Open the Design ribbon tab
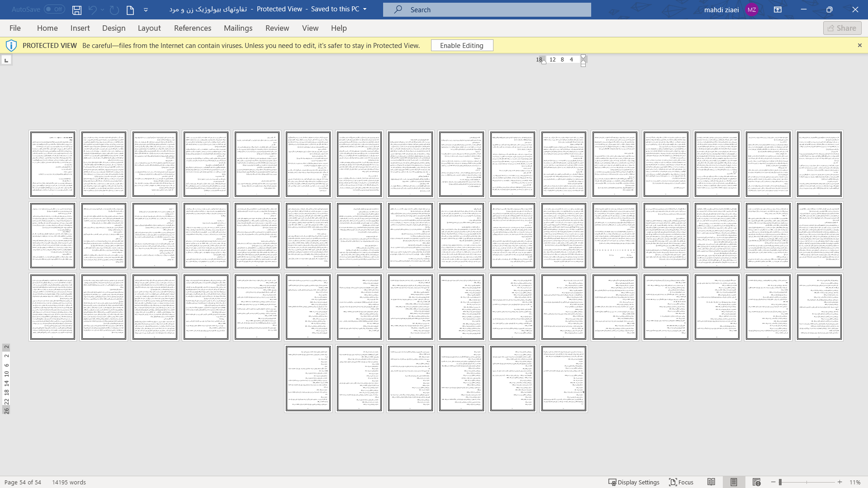868x488 pixels. [x=114, y=28]
